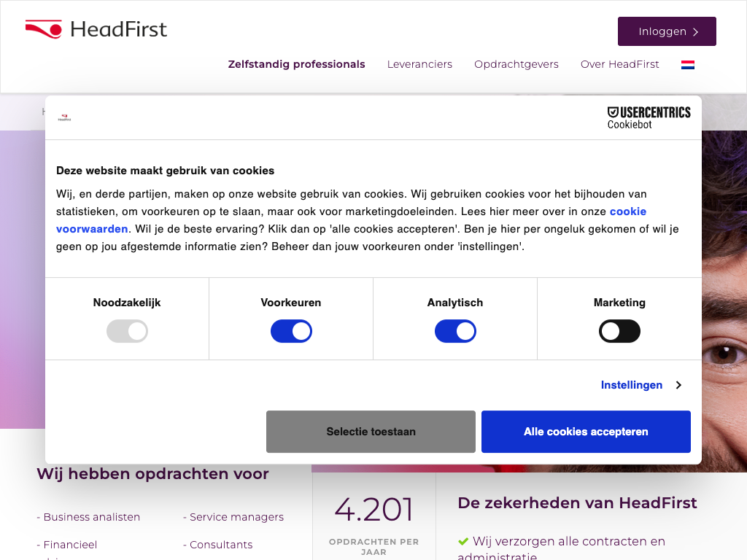Go to the Leveranciers menu item

(419, 64)
